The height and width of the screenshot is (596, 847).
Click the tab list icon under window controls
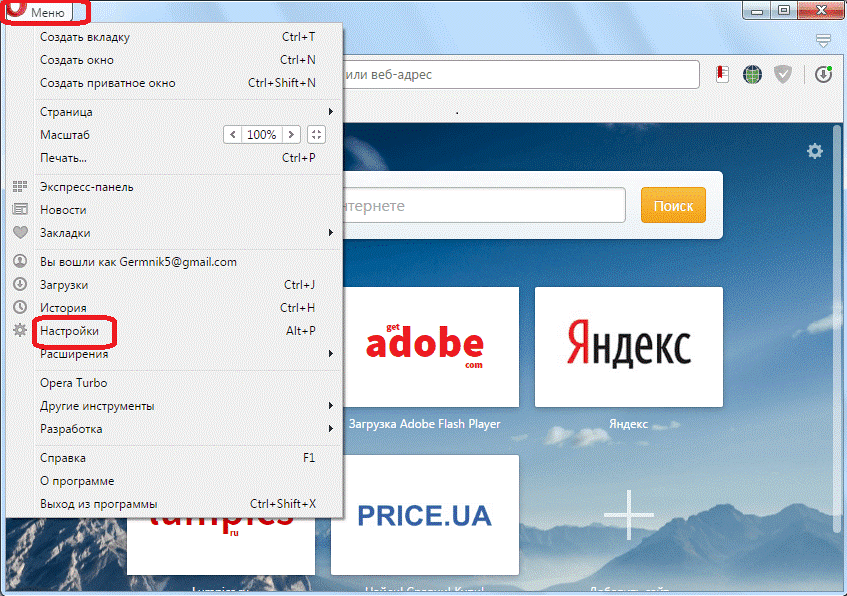823,41
